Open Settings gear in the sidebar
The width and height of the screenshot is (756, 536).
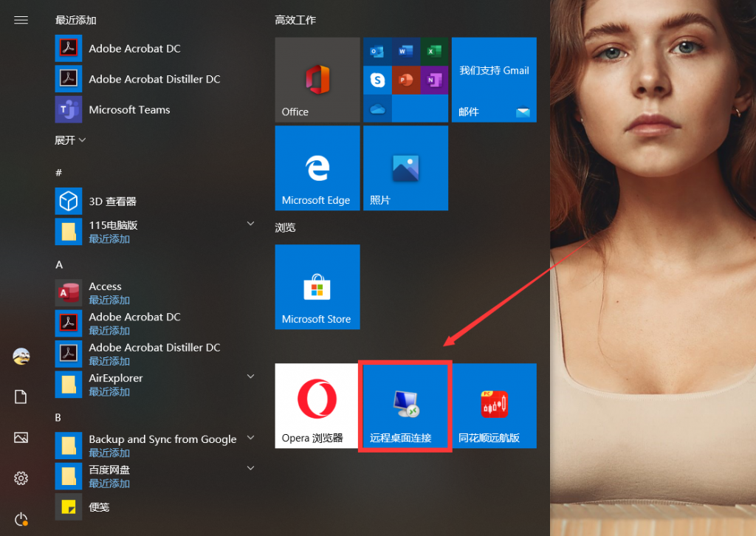[21, 478]
